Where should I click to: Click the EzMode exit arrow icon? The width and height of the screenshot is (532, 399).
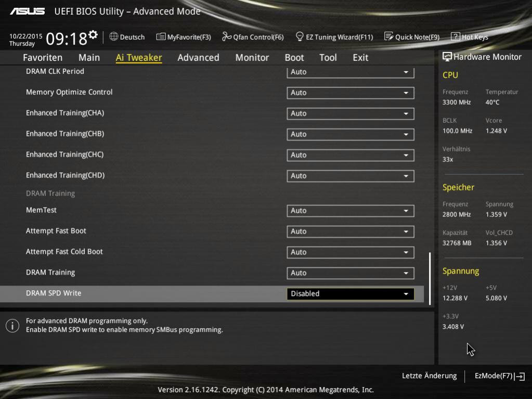coord(520,376)
